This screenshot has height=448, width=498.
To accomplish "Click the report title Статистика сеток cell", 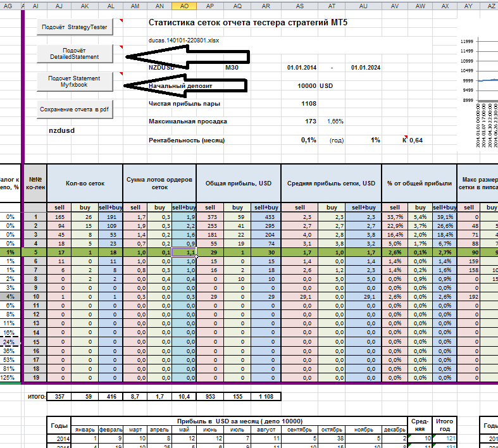I will point(247,23).
